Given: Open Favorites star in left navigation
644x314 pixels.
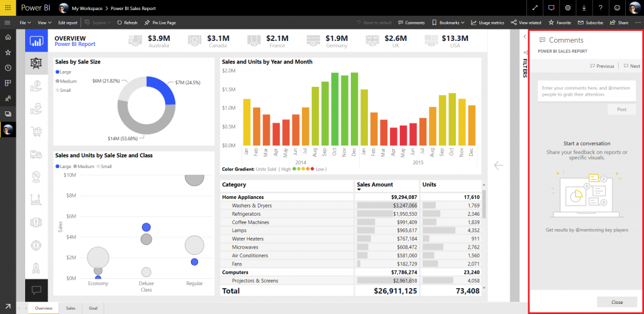Looking at the screenshot, I should (x=8, y=53).
